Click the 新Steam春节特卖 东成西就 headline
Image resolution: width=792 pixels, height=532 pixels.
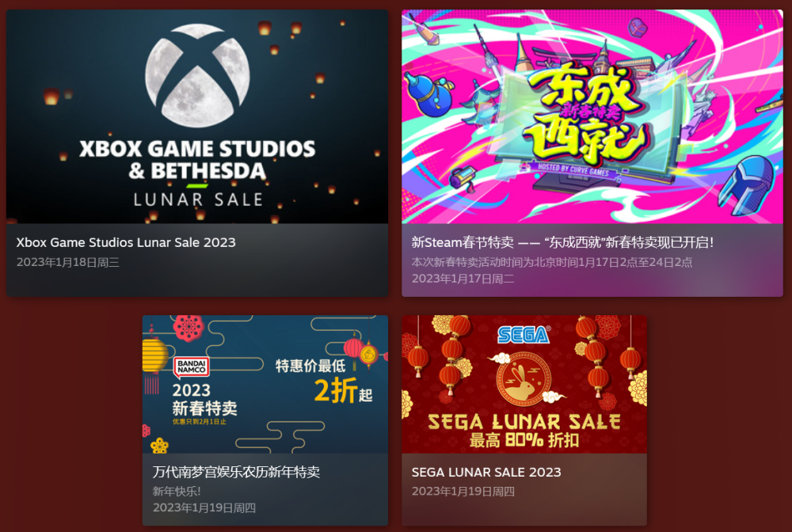coord(562,242)
